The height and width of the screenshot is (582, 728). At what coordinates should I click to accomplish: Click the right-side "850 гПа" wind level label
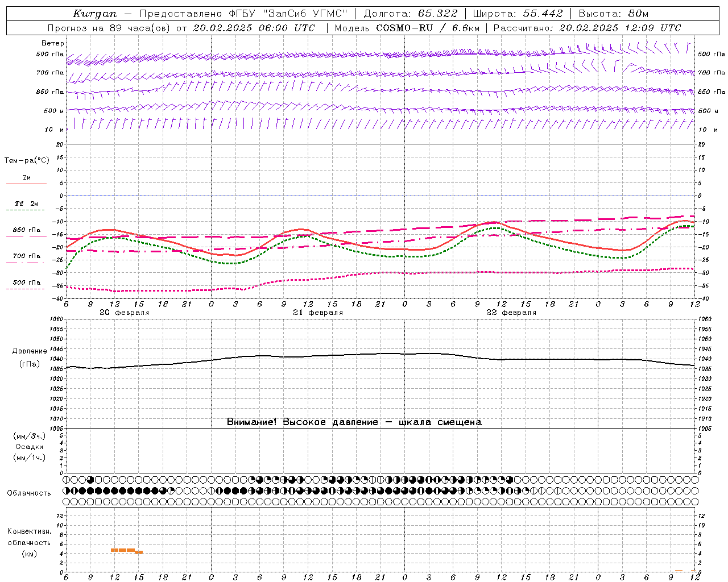coord(712,92)
